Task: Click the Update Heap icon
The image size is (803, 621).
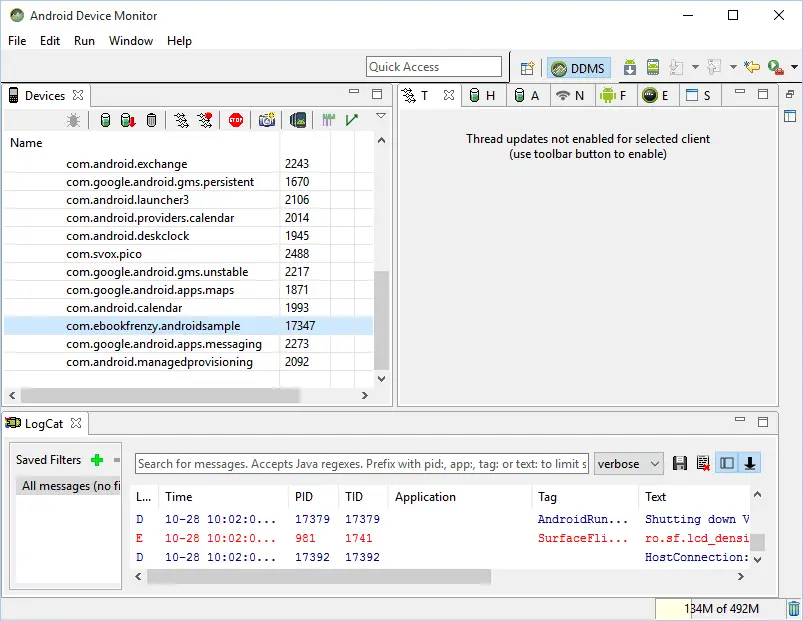Action: tap(105, 120)
